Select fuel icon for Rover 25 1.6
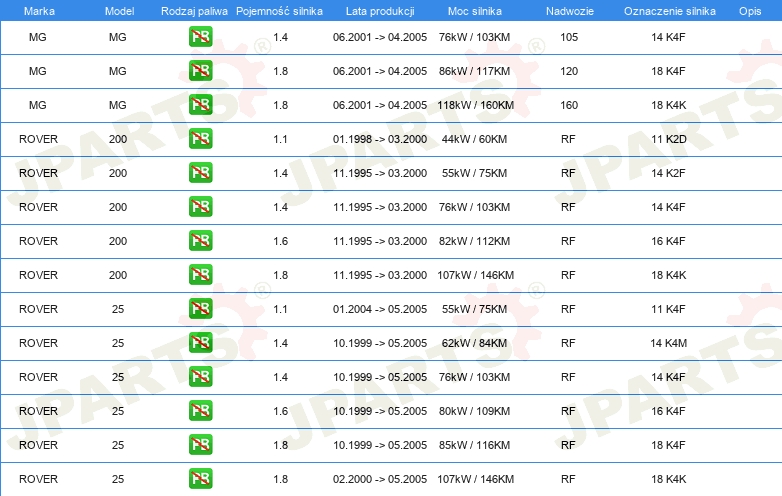This screenshot has width=782, height=496. point(200,411)
